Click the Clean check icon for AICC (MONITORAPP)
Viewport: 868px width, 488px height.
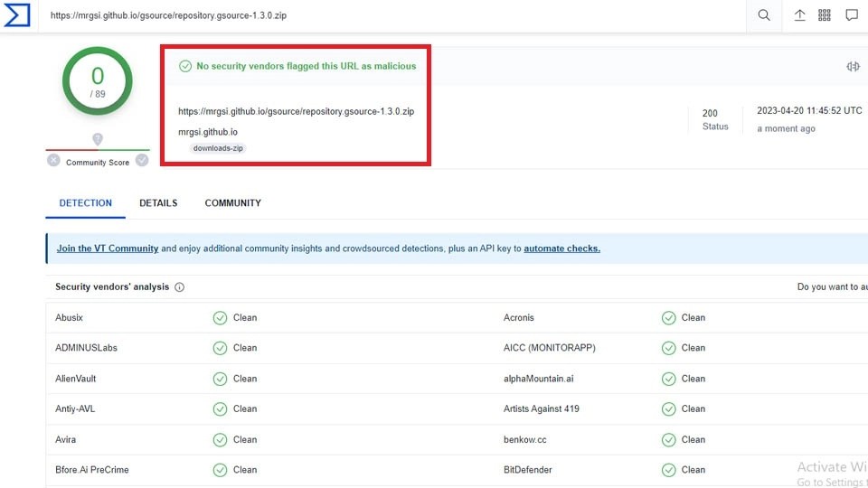click(669, 348)
